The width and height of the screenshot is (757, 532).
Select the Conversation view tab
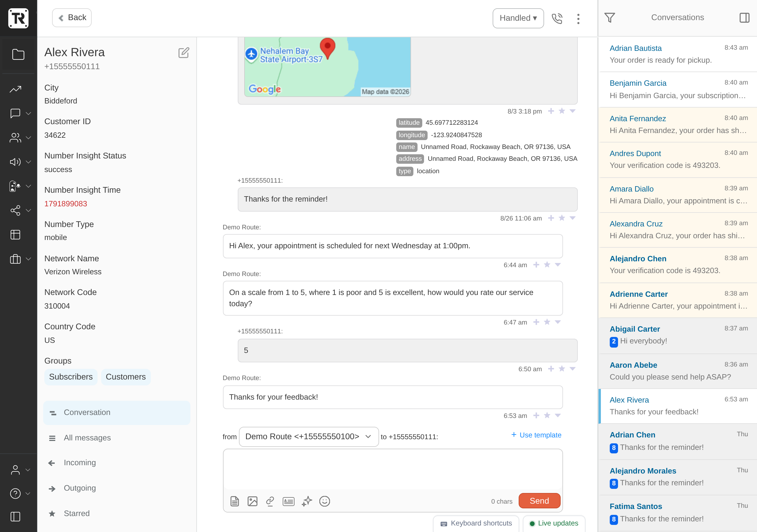117,413
